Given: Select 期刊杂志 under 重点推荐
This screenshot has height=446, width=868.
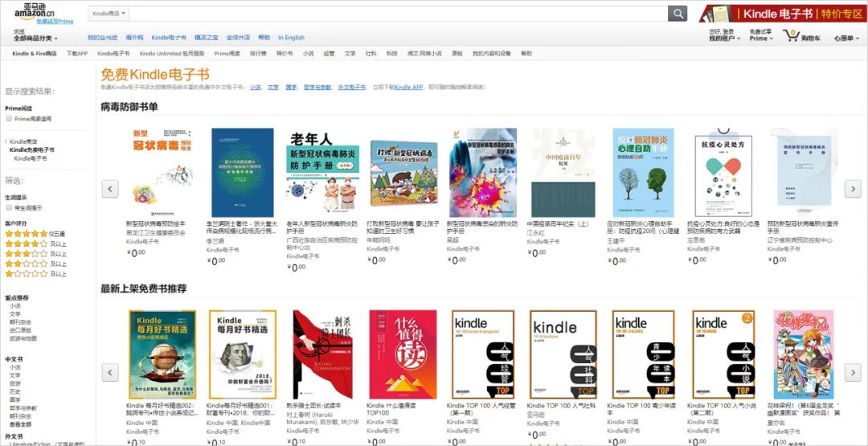Looking at the screenshot, I should (x=20, y=322).
